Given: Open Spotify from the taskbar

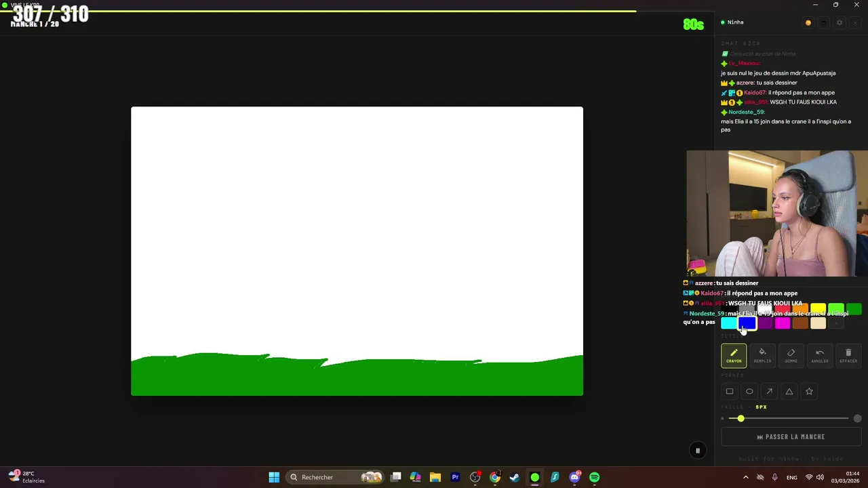Looking at the screenshot, I should 595,477.
